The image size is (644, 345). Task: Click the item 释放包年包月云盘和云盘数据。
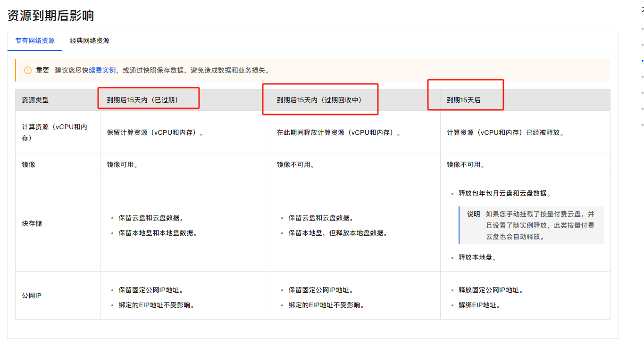(x=505, y=193)
